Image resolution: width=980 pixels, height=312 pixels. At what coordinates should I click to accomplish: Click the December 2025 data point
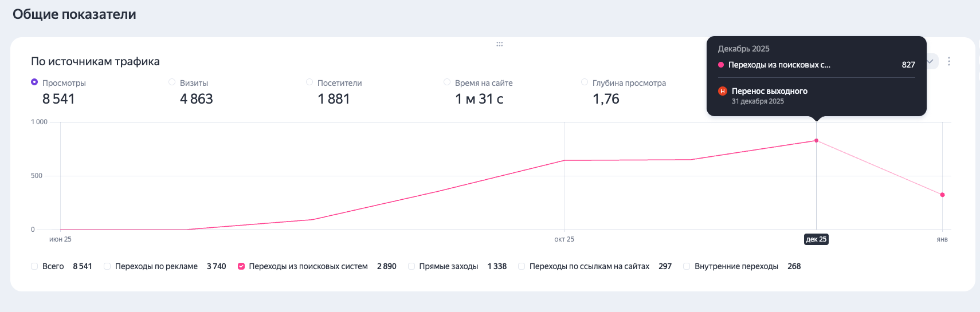[816, 141]
